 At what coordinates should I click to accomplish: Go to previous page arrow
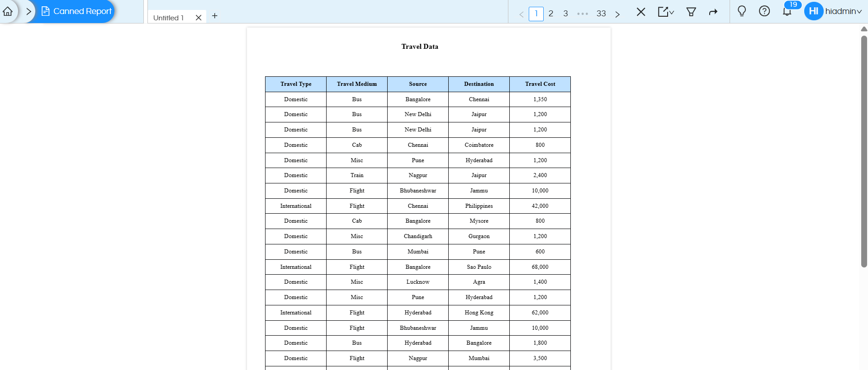tap(521, 14)
